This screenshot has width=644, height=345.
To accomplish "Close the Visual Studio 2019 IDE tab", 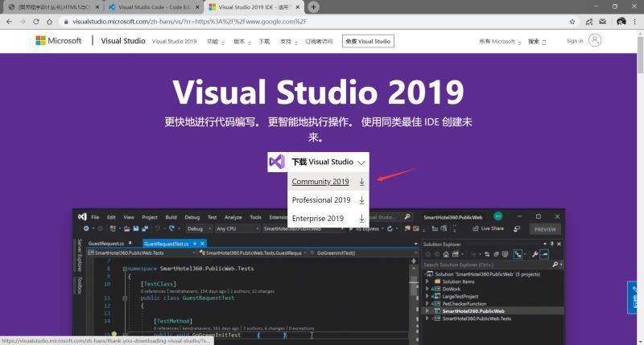I will coord(298,7).
